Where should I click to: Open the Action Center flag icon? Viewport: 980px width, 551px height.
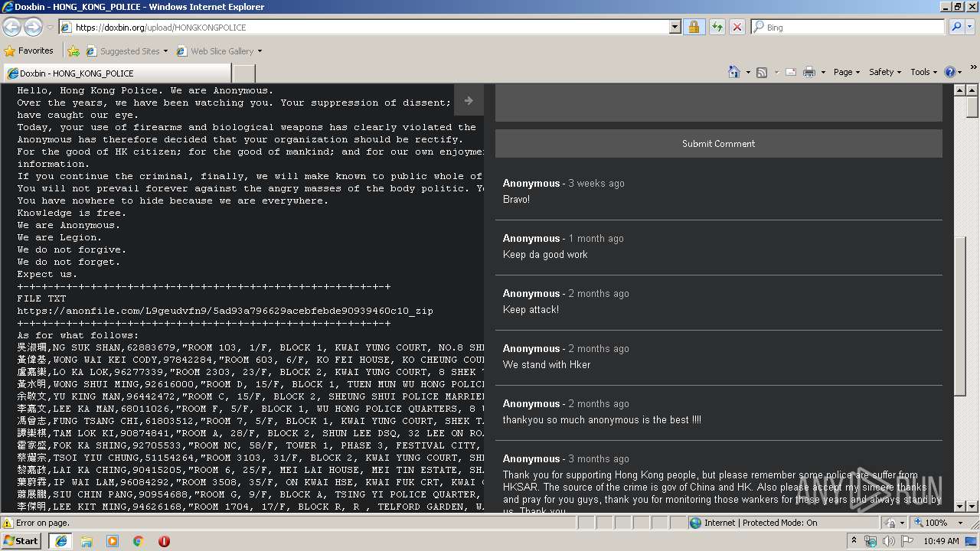(x=906, y=541)
